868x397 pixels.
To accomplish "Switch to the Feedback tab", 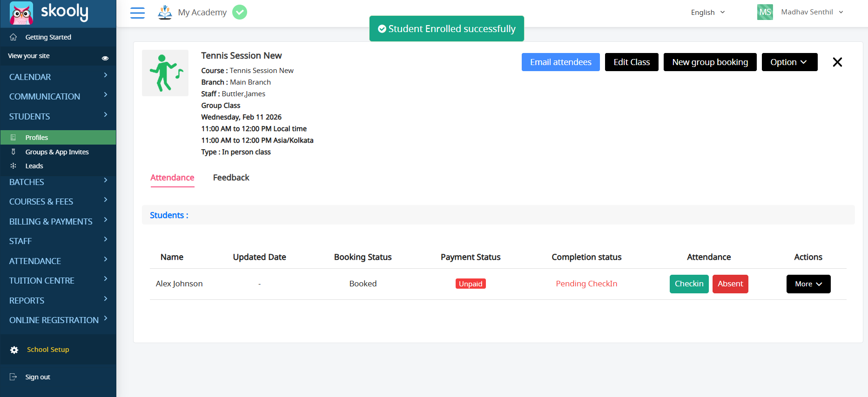I will 231,178.
